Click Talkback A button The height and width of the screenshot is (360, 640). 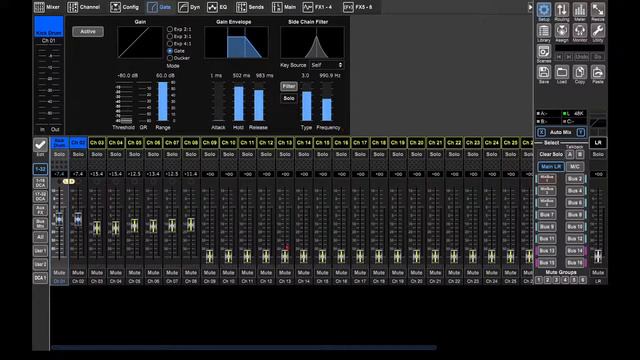(570, 154)
